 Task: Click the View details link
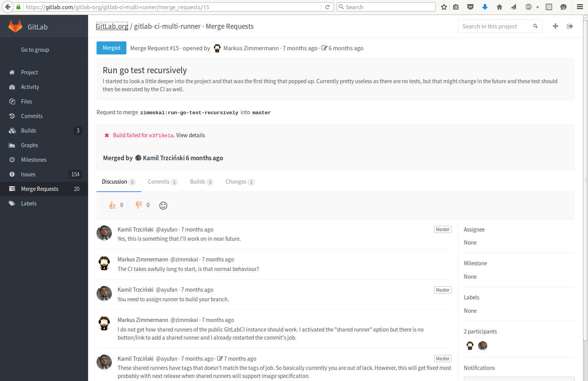[190, 135]
